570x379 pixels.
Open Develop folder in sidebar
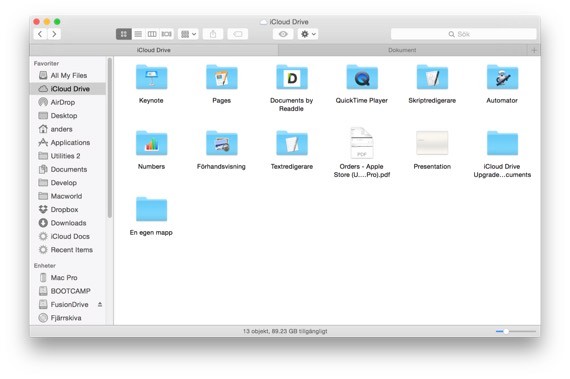(x=68, y=183)
